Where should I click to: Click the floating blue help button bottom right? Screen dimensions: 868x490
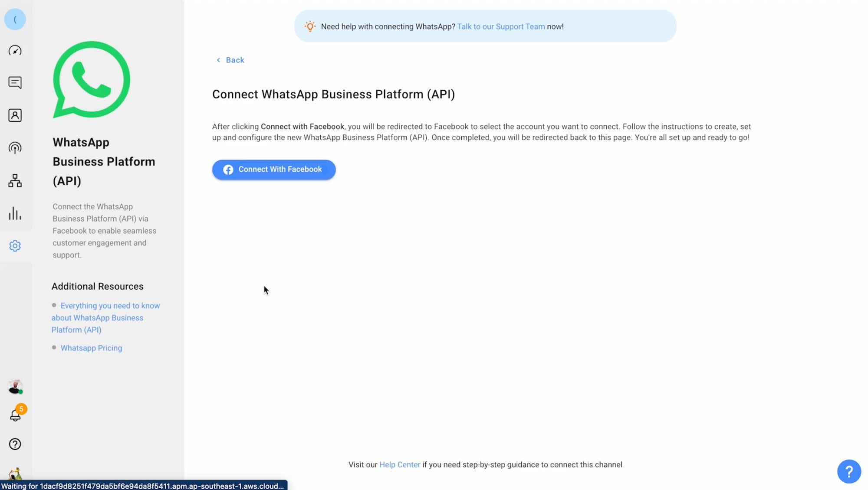click(x=849, y=471)
